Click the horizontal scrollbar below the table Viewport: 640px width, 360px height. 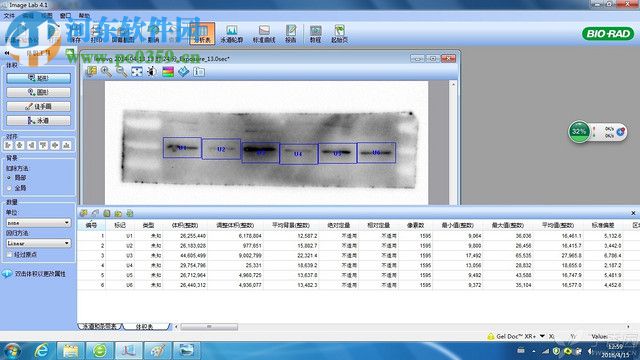click(209, 327)
